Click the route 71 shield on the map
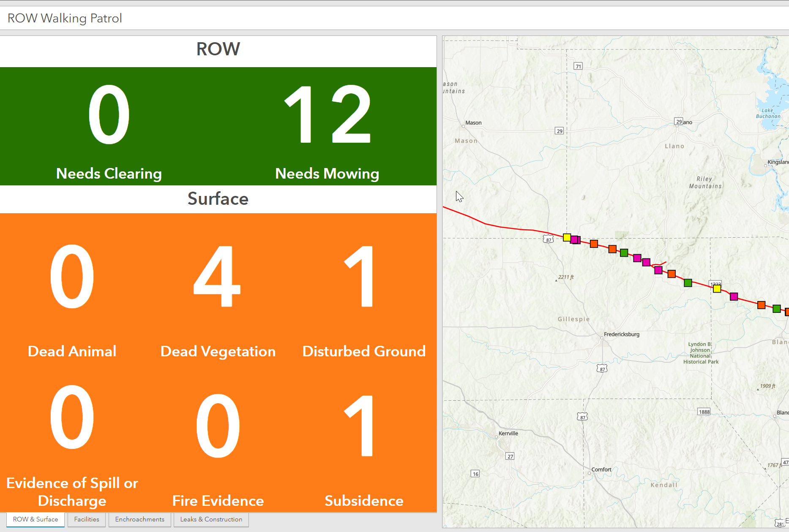 (x=578, y=66)
